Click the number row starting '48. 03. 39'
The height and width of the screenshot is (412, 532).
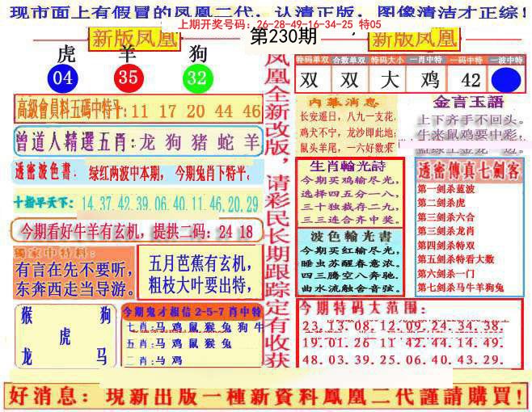click(403, 359)
